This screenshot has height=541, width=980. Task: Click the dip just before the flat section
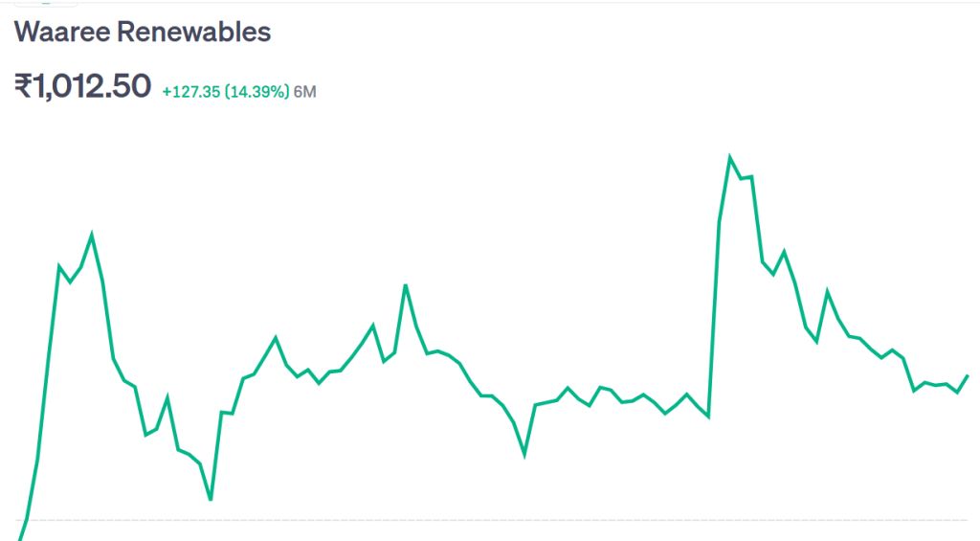(x=524, y=455)
